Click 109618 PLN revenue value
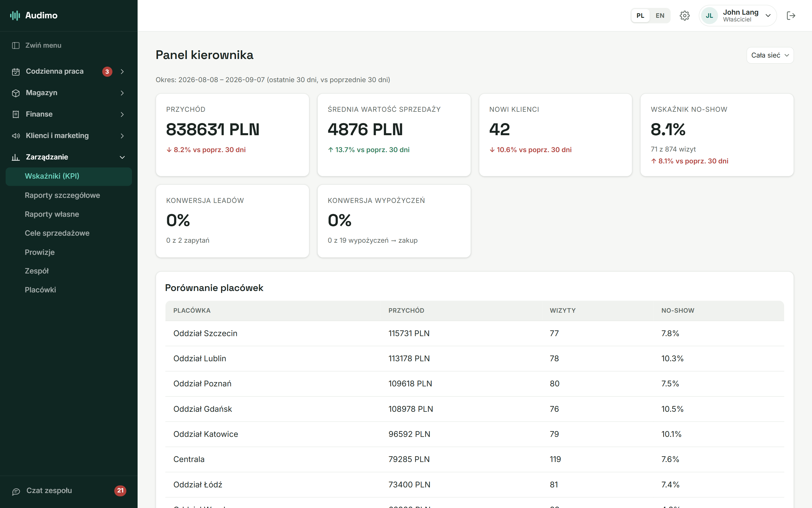Viewport: 812px width, 508px height. [x=410, y=384]
